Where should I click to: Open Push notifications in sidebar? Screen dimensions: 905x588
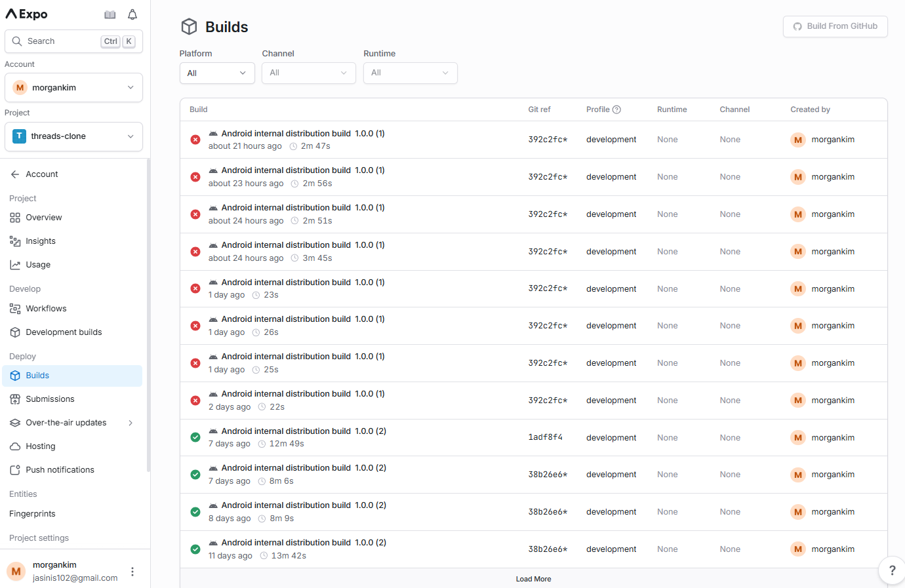pyautogui.click(x=72, y=470)
